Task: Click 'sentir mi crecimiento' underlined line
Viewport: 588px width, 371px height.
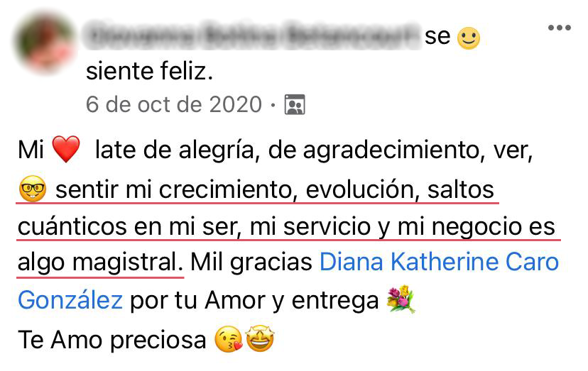Action: [x=173, y=189]
